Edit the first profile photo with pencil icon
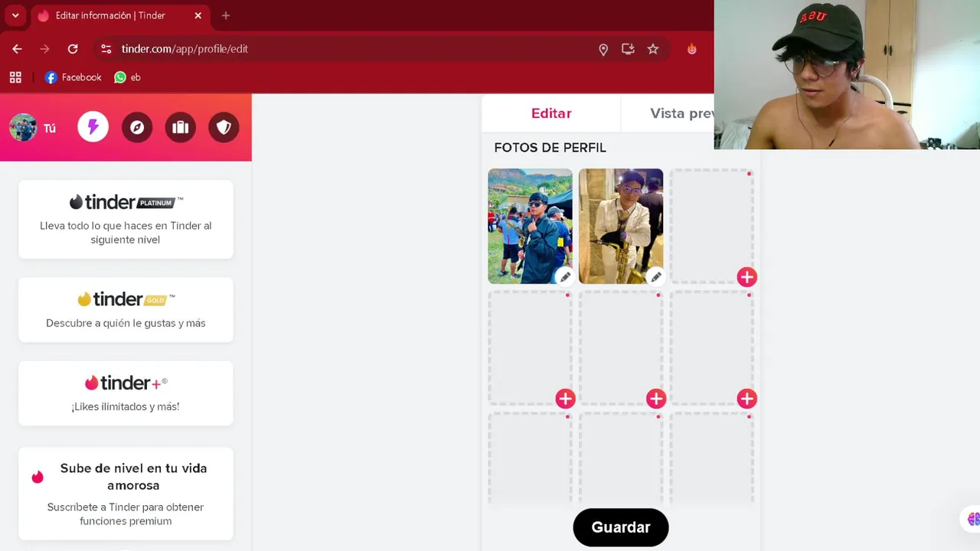980x551 pixels. tap(565, 277)
